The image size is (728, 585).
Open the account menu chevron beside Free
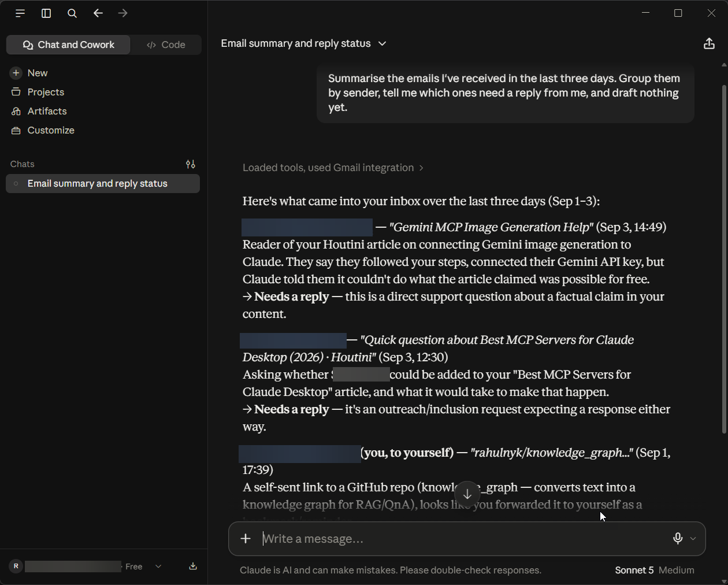pos(158,567)
